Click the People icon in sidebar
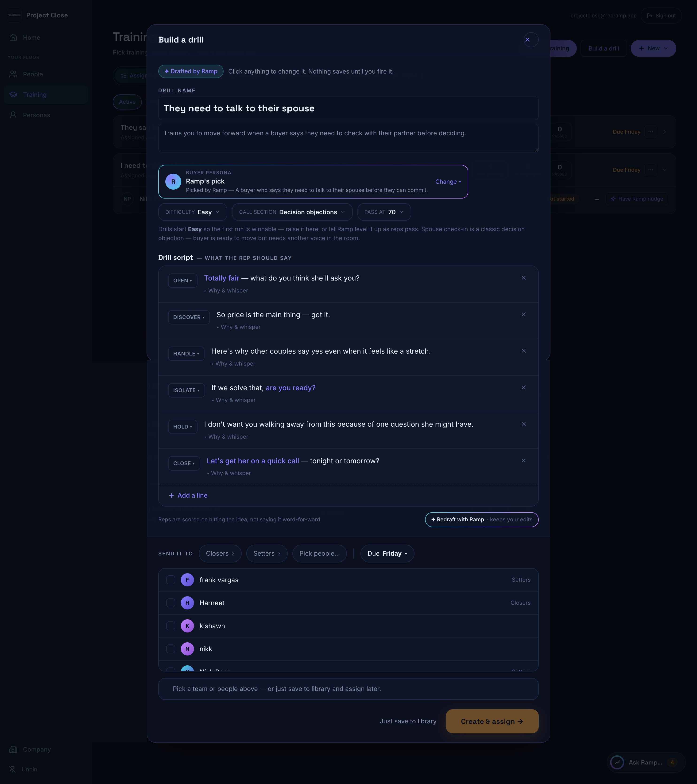This screenshot has width=697, height=784. (x=13, y=74)
